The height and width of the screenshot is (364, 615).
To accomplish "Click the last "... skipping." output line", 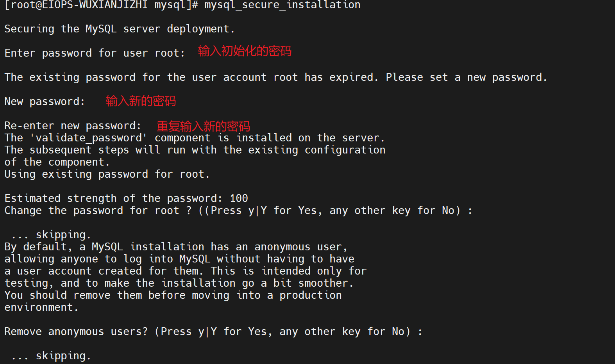I will (x=51, y=356).
